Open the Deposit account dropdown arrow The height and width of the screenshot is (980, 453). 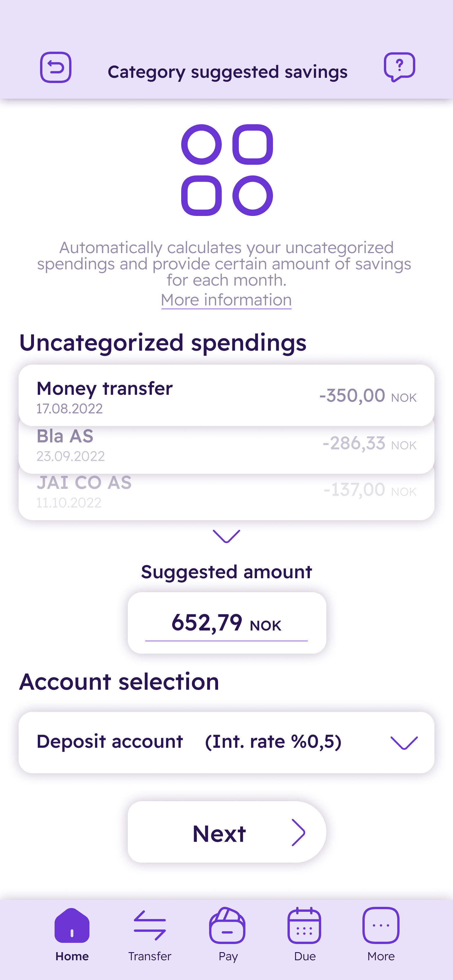click(x=404, y=743)
